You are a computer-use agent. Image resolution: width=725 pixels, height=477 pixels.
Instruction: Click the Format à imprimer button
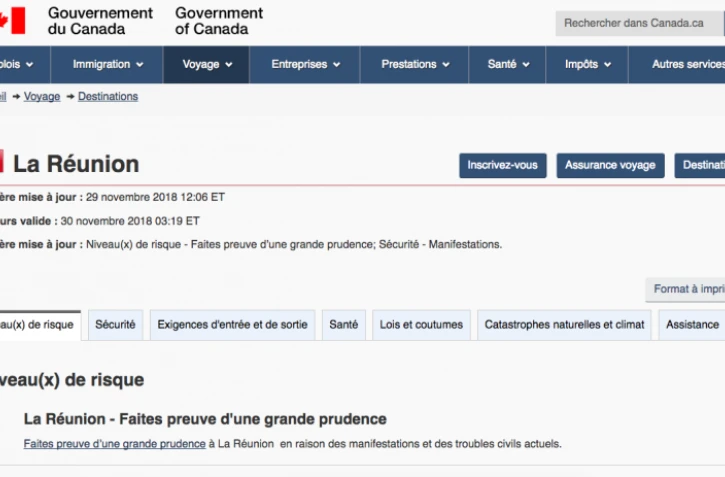coord(686,289)
